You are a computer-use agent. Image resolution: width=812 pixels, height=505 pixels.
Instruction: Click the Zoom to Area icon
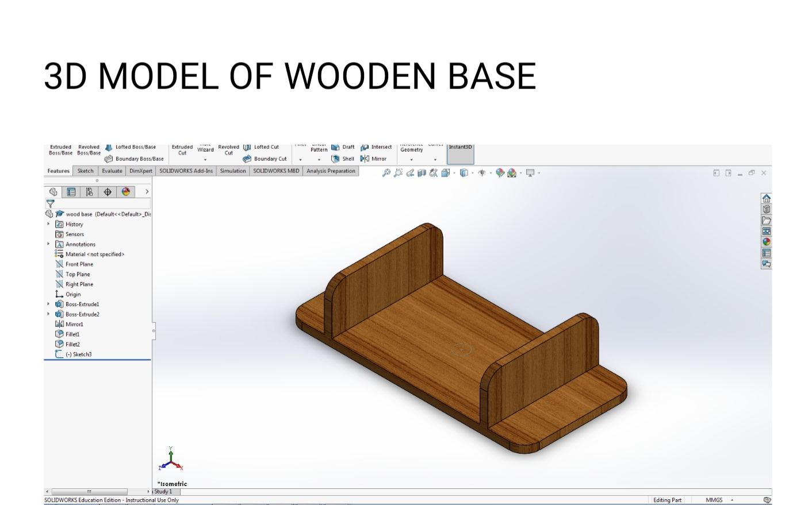coord(398,173)
